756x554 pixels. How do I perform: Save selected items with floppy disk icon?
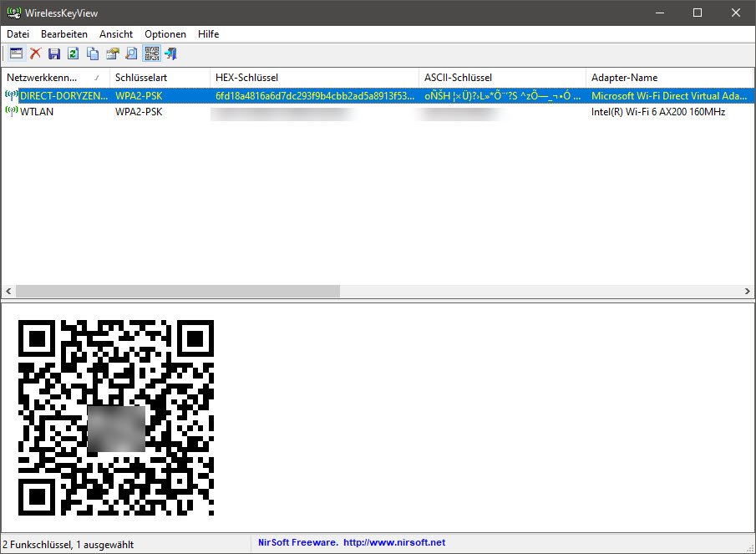tap(54, 53)
